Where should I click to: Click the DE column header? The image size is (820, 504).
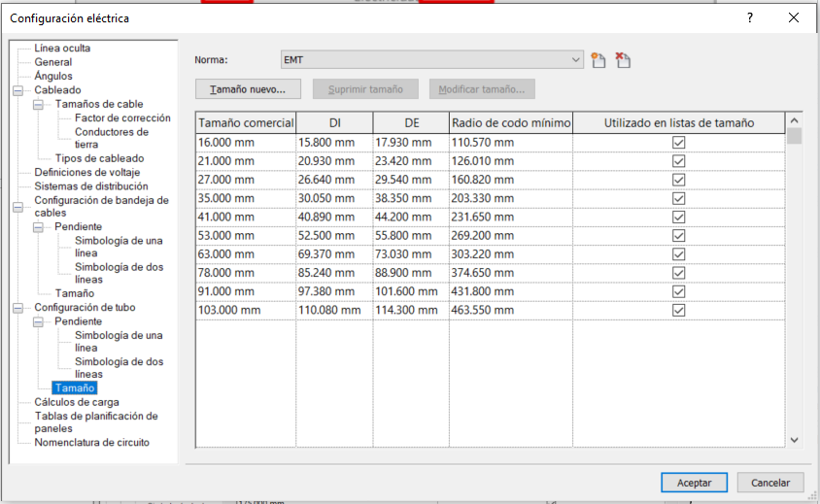click(x=412, y=123)
